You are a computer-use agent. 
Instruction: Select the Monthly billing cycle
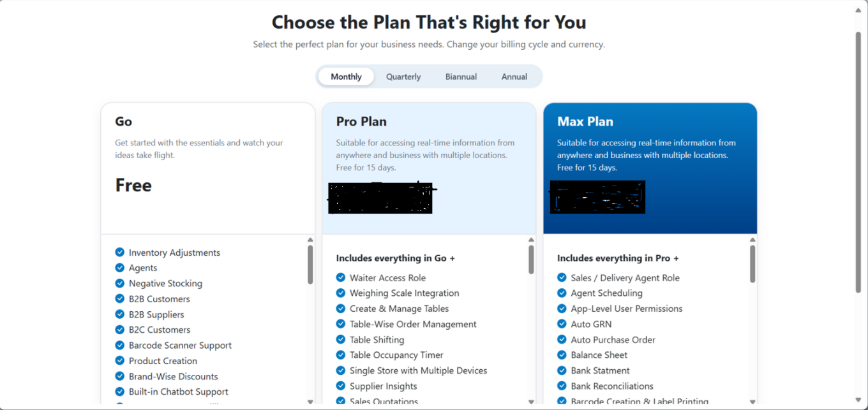click(x=346, y=77)
